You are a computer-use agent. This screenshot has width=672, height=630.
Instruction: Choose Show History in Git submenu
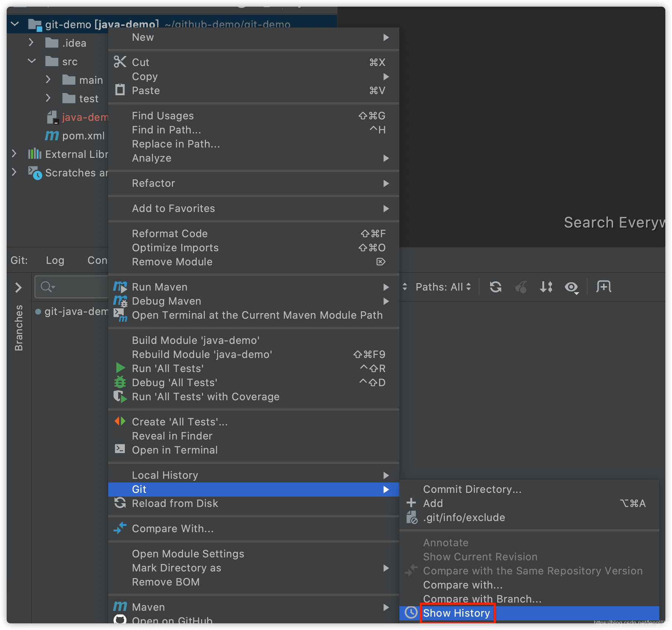coord(529,613)
